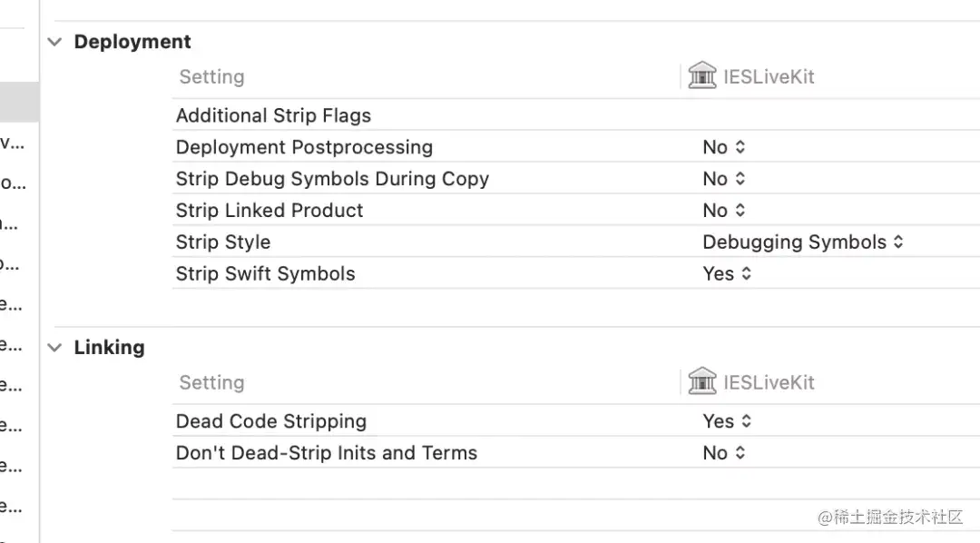The height and width of the screenshot is (543, 980).
Task: Change Strip Linked Product value
Action: click(724, 210)
